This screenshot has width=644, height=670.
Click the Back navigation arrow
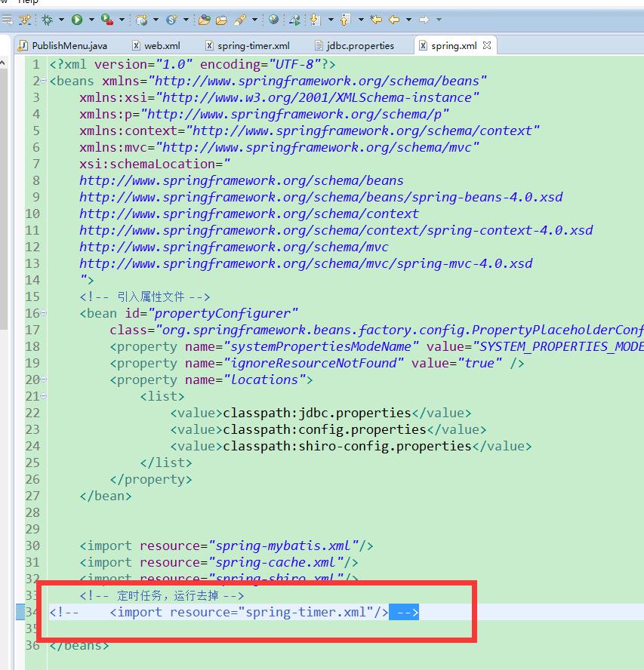click(x=394, y=20)
